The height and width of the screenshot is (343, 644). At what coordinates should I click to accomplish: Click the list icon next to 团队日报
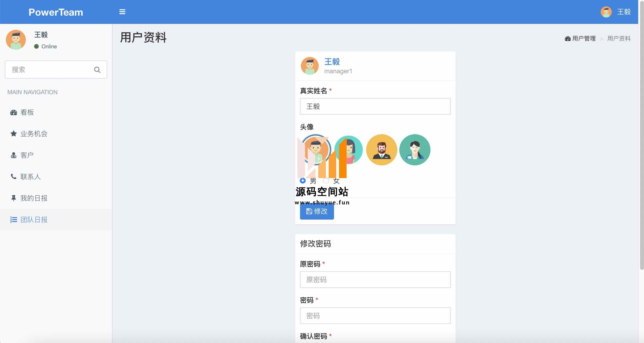(13, 220)
